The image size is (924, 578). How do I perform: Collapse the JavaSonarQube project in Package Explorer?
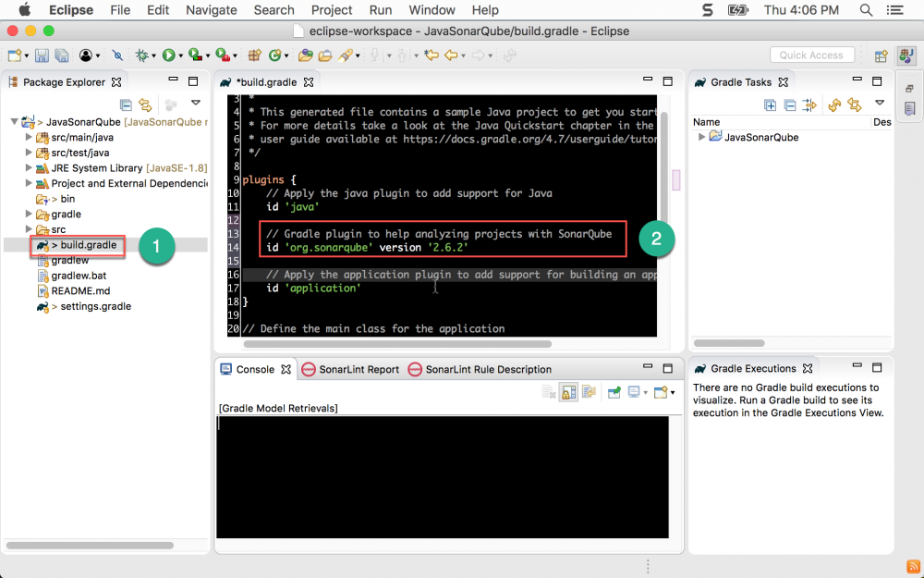(14, 122)
